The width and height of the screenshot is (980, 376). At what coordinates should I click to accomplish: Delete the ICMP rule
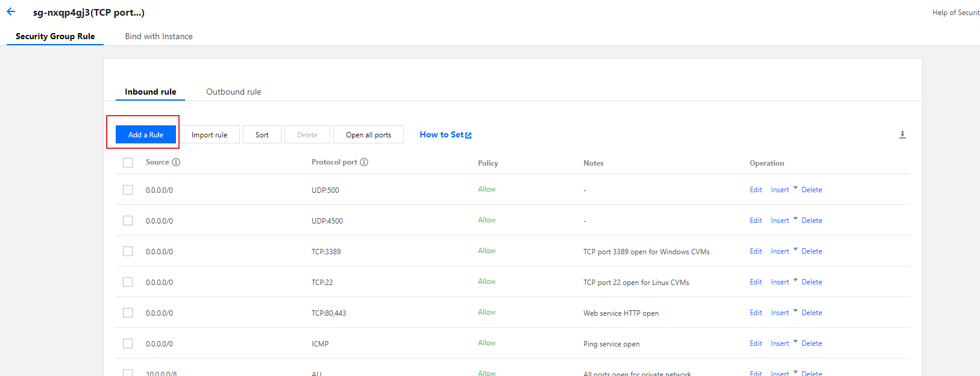(812, 343)
